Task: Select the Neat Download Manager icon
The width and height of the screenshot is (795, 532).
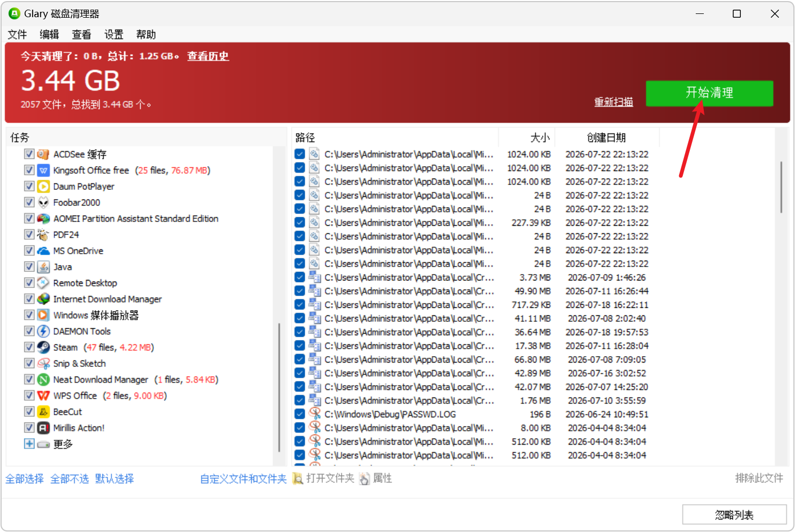Action: (x=43, y=380)
